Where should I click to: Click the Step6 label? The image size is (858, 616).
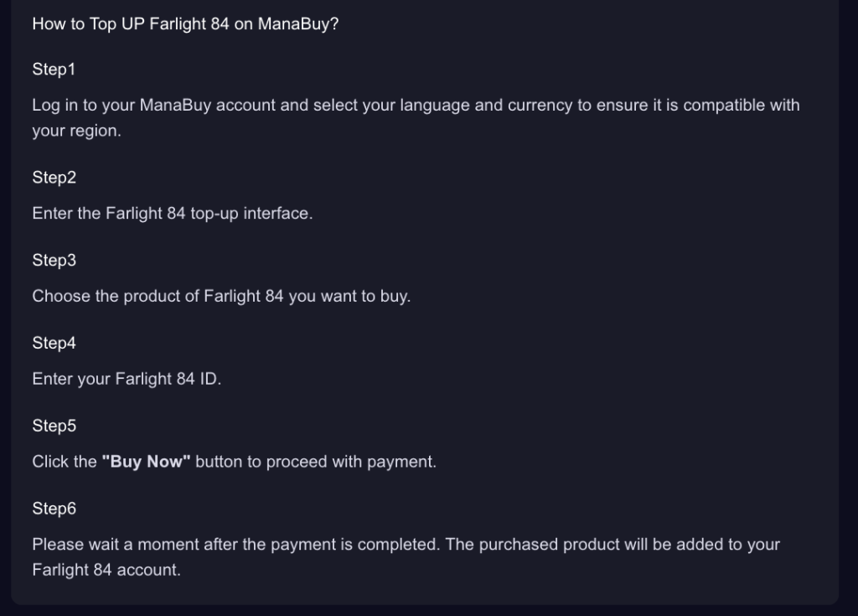point(54,508)
